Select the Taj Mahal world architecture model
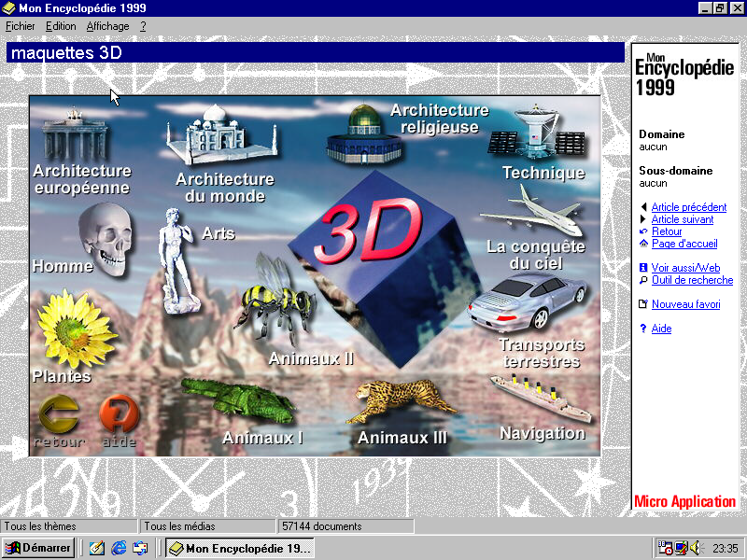 click(x=222, y=134)
